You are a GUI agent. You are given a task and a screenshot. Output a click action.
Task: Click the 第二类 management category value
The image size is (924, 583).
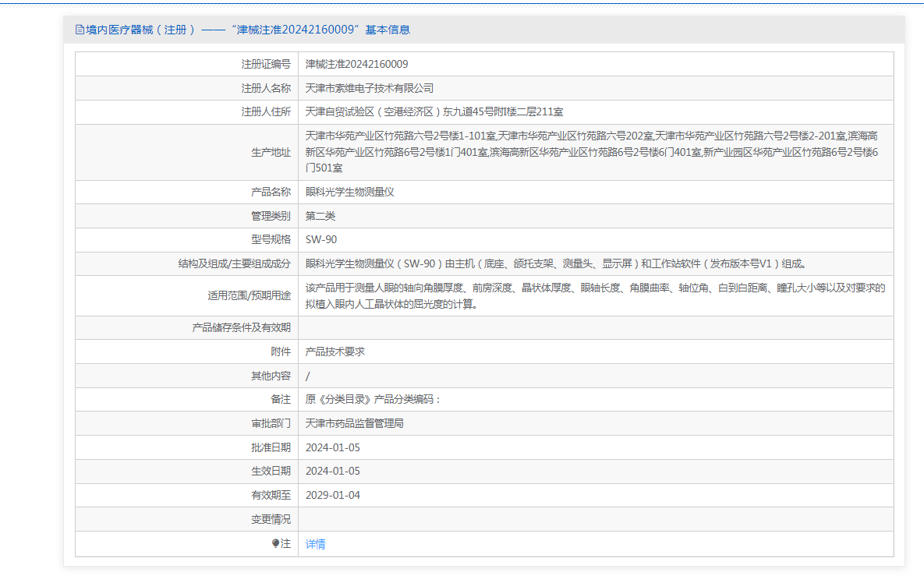click(x=320, y=216)
